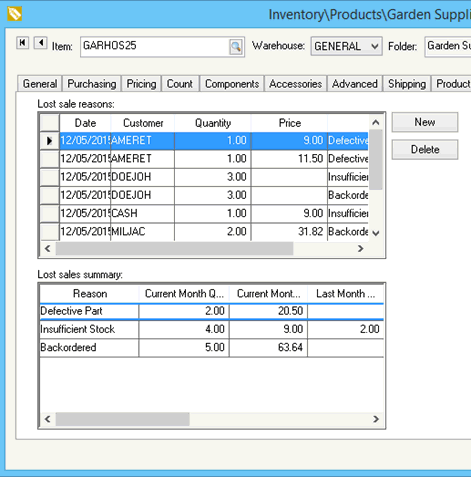
Task: Select the Insufficient Stock summary row
Action: point(212,329)
